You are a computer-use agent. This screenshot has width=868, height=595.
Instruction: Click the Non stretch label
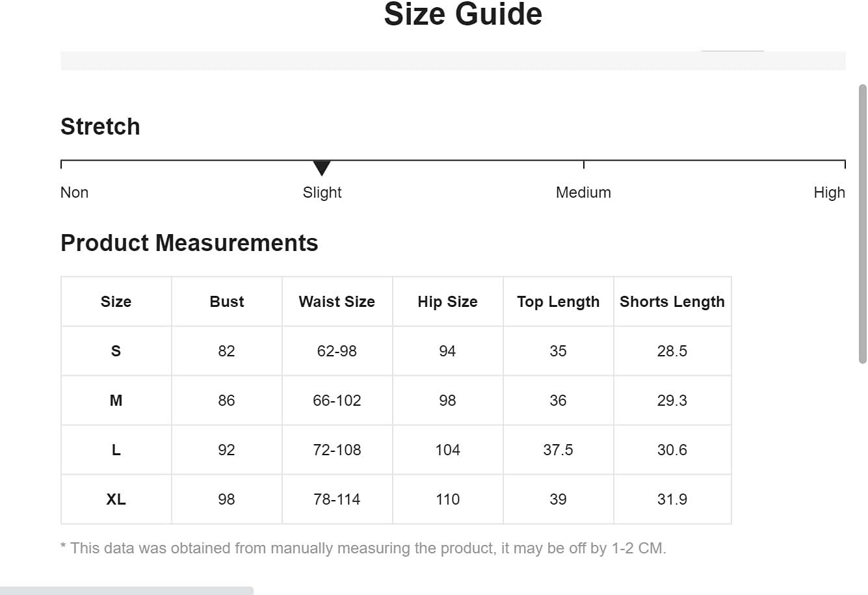[x=74, y=192]
